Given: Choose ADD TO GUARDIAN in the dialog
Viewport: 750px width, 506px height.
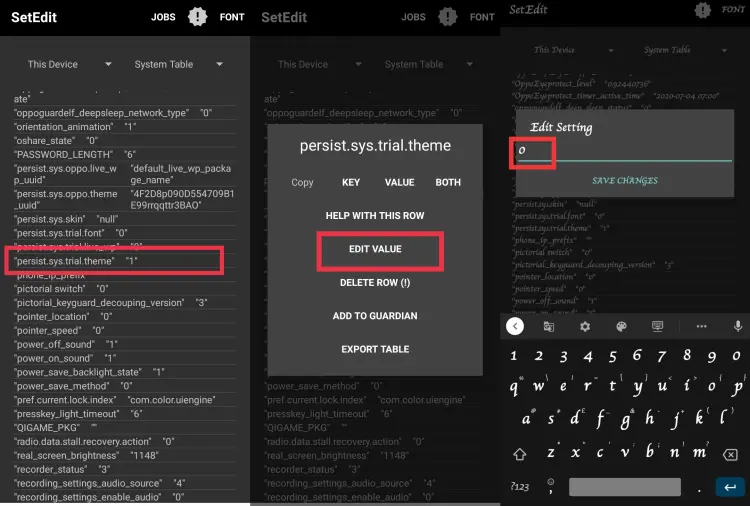Looking at the screenshot, I should tap(375, 316).
